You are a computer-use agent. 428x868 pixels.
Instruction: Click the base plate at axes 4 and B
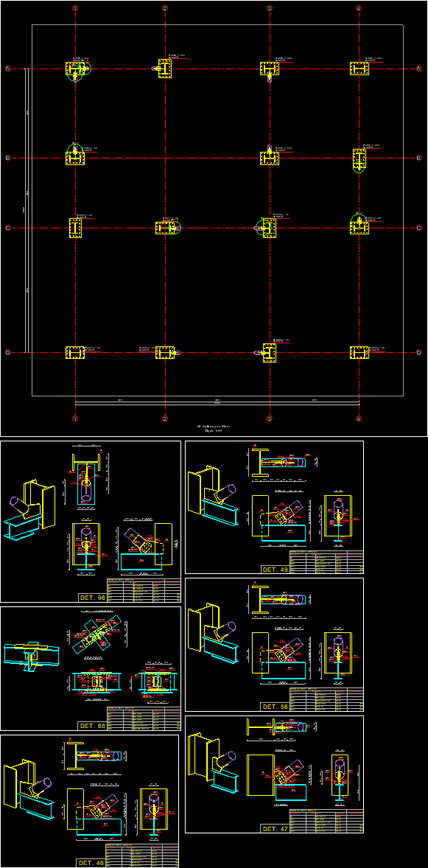pos(359,159)
